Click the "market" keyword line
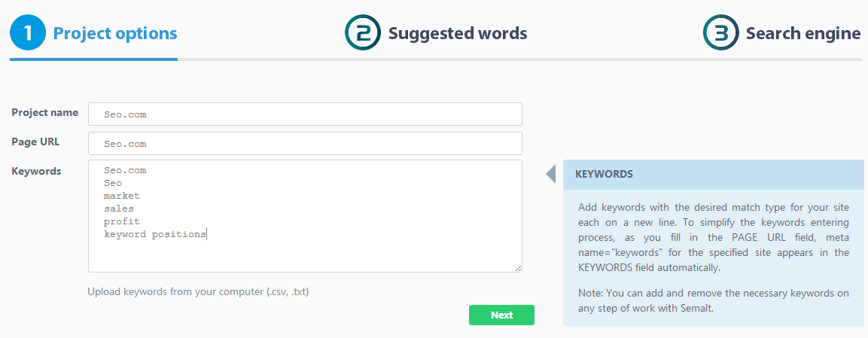The height and width of the screenshot is (338, 868). [122, 196]
